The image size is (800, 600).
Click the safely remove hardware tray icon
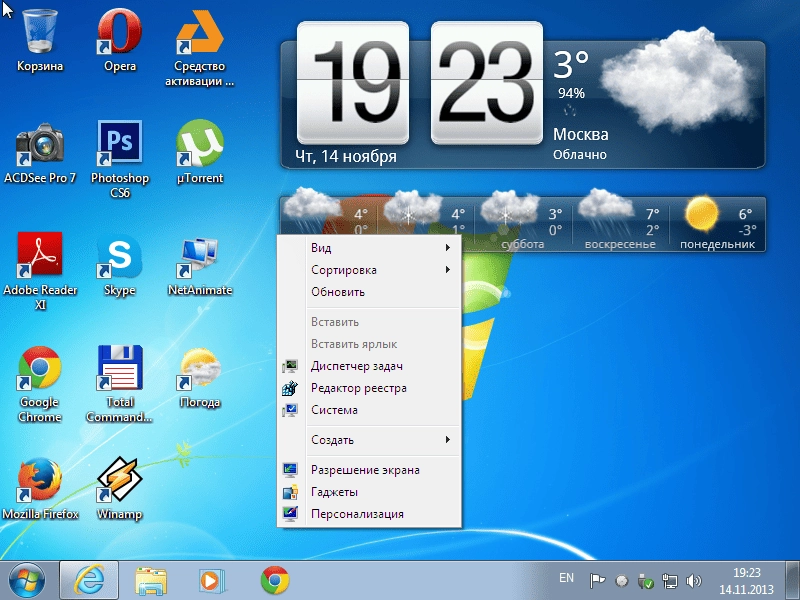pyautogui.click(x=645, y=581)
